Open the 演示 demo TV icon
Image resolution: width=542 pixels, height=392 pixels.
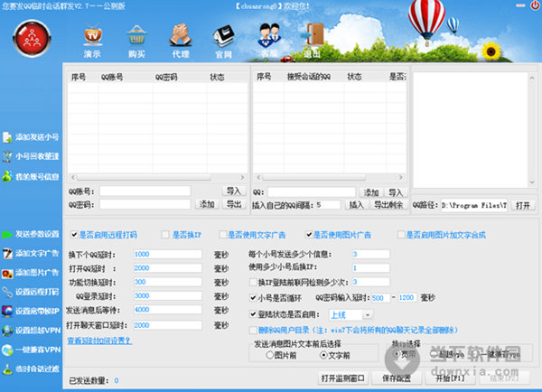tap(93, 41)
